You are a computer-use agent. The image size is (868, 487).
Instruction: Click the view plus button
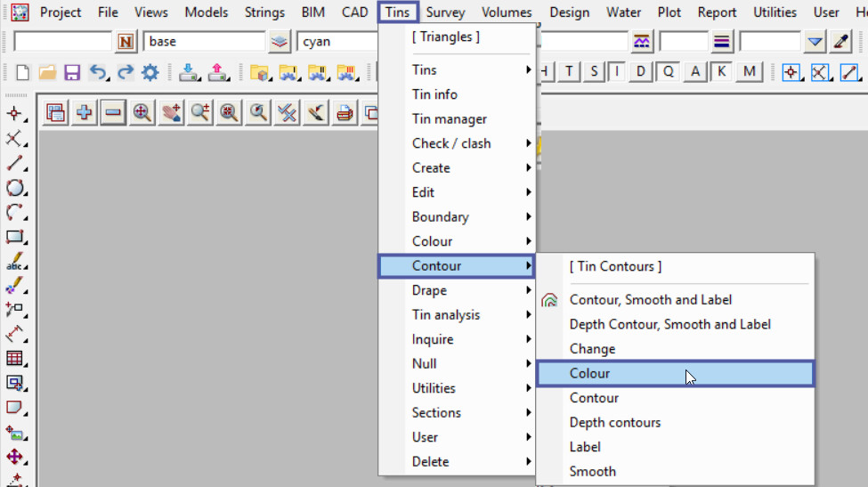(x=85, y=112)
